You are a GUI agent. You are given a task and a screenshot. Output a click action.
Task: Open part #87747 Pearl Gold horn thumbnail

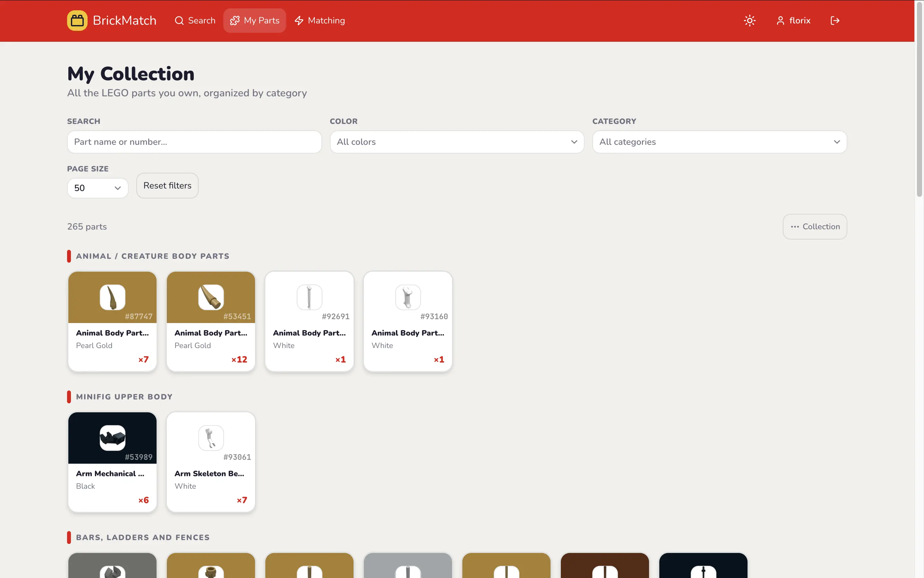112,297
